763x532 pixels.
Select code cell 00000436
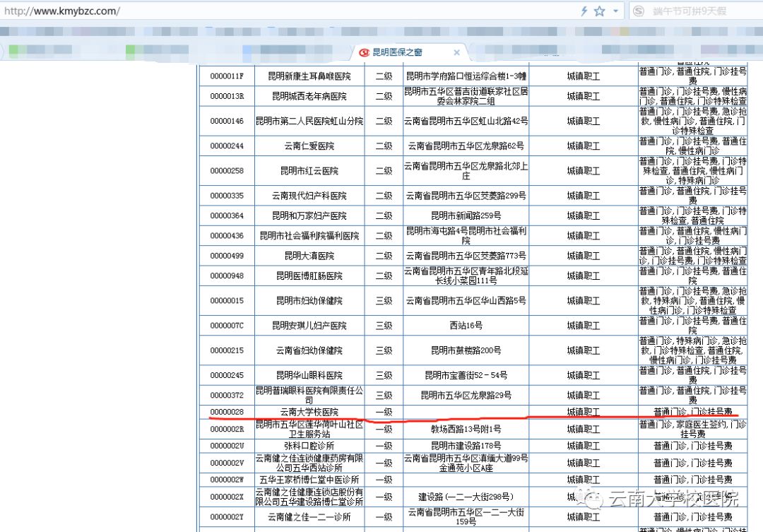227,235
